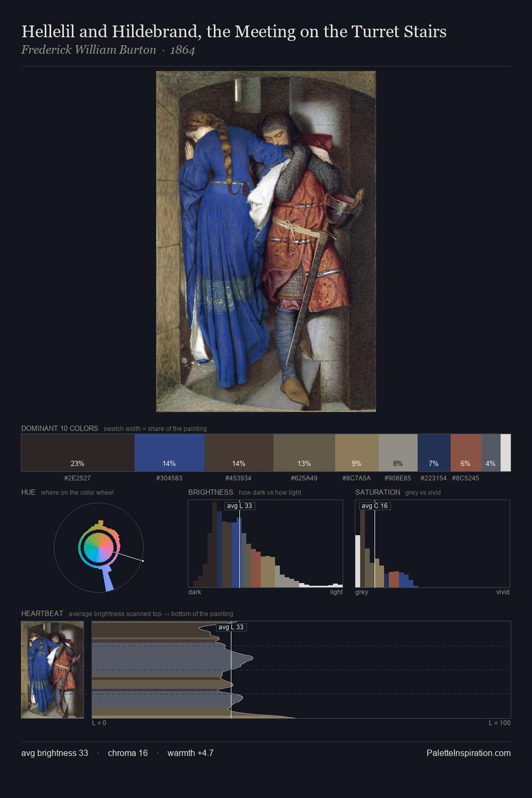The image size is (532, 798).
Task: Click the 'L = 100' axis label
Action: click(500, 723)
